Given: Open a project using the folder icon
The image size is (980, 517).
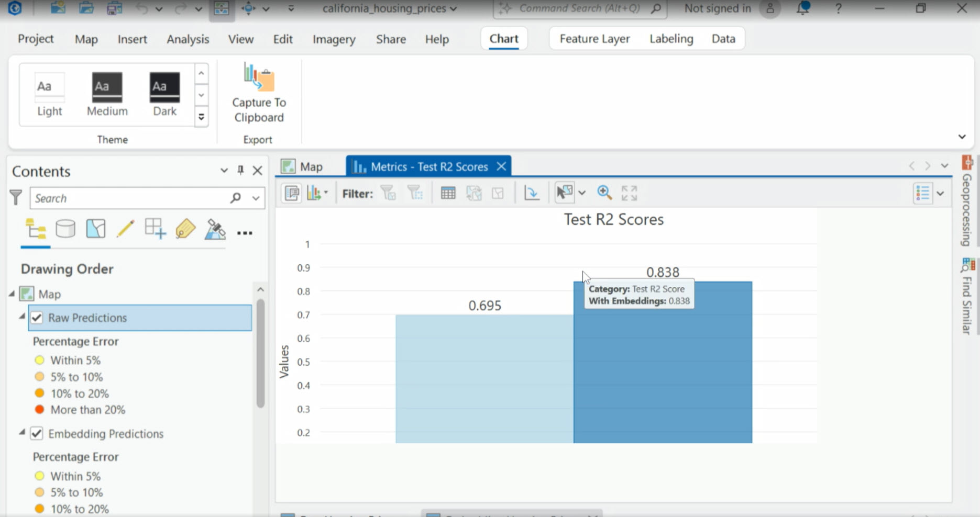Looking at the screenshot, I should (x=86, y=8).
